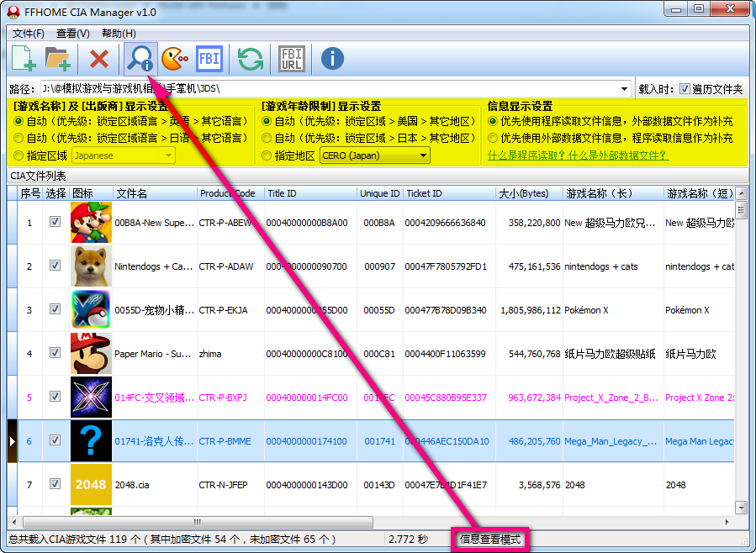756x553 pixels.
Task: Open the 什么是程序读取？什么是外部数据文件？ link
Action: [578, 155]
